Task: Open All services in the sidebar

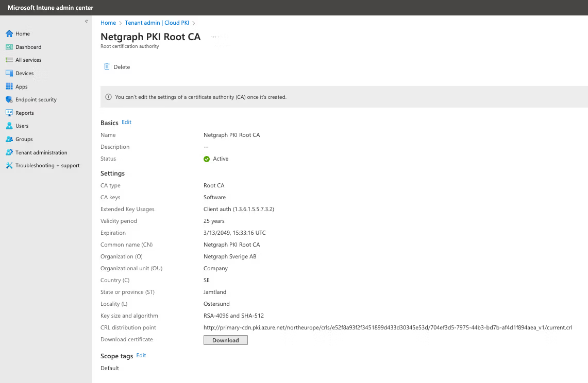Action: pyautogui.click(x=28, y=60)
